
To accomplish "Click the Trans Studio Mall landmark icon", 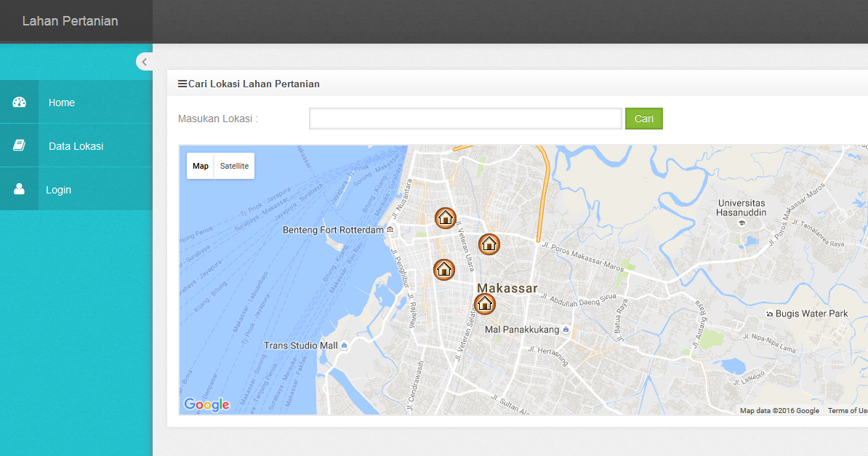I will click(345, 345).
